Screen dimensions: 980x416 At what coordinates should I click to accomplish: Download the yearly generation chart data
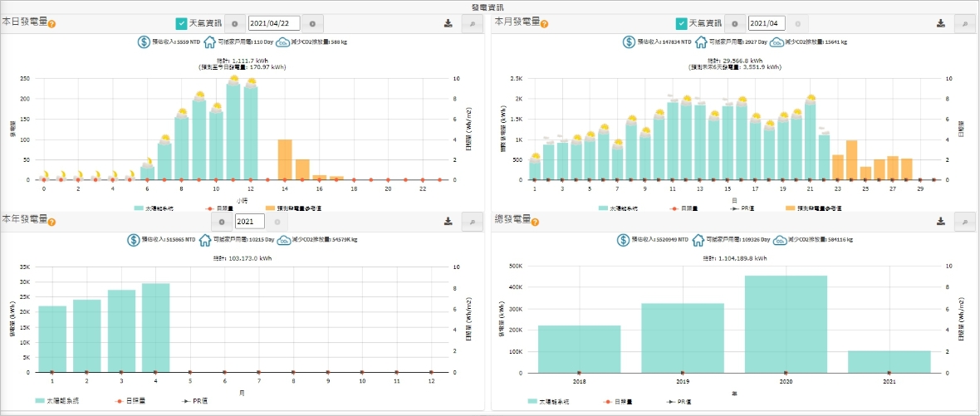[x=448, y=221]
